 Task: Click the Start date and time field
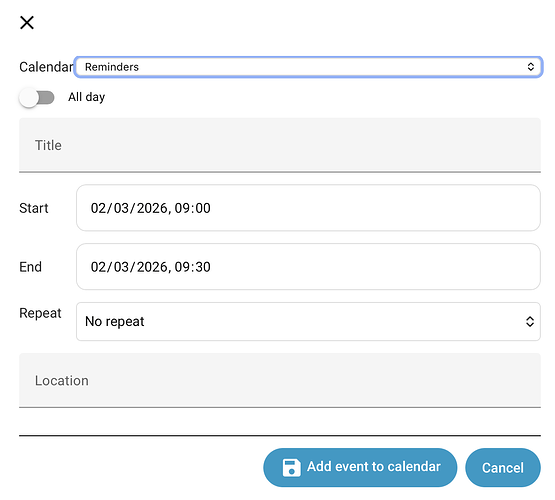click(x=308, y=208)
